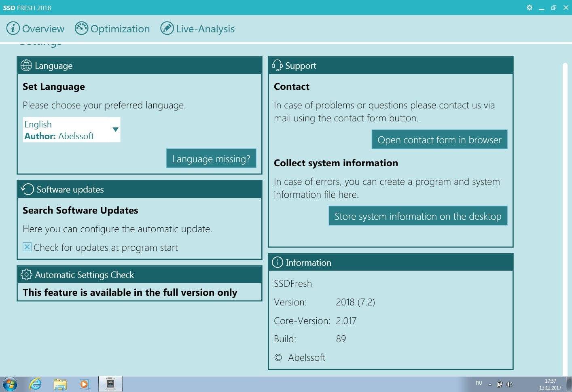This screenshot has height=392, width=572.
Task: Click the version value '2018 (7.2)'
Action: coord(356,302)
